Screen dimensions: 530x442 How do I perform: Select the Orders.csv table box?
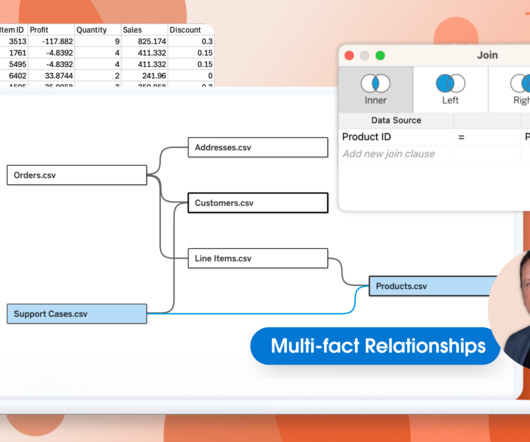tap(77, 175)
